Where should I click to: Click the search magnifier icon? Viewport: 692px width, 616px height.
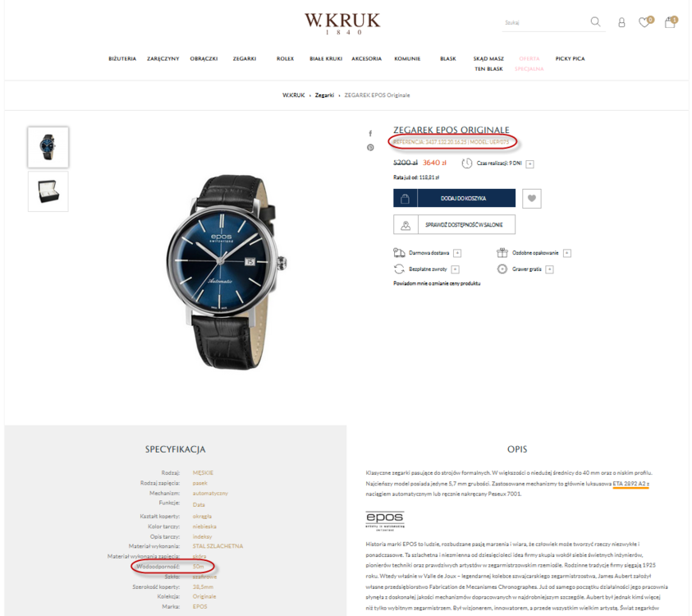coord(595,21)
